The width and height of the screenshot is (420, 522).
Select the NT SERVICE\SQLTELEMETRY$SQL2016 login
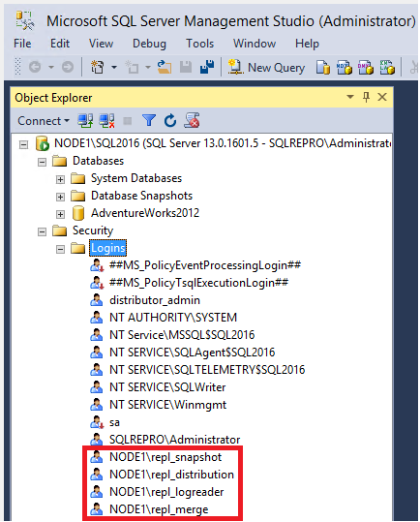[207, 370]
